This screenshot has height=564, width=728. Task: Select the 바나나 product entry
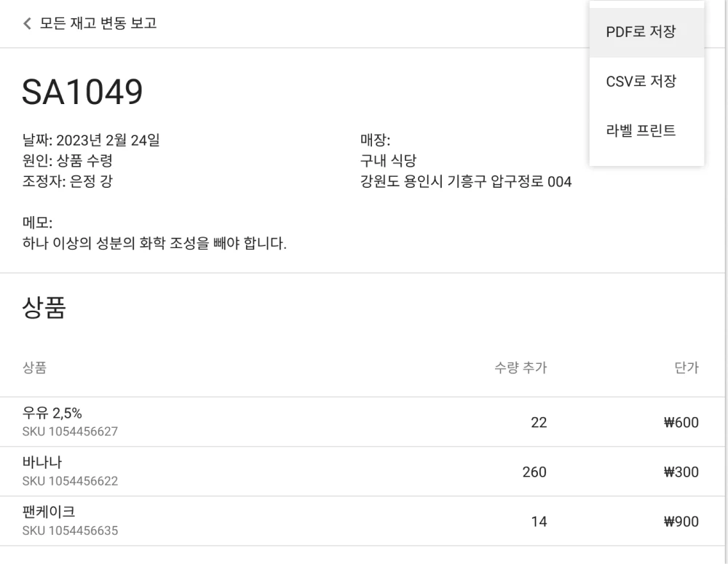coord(40,462)
